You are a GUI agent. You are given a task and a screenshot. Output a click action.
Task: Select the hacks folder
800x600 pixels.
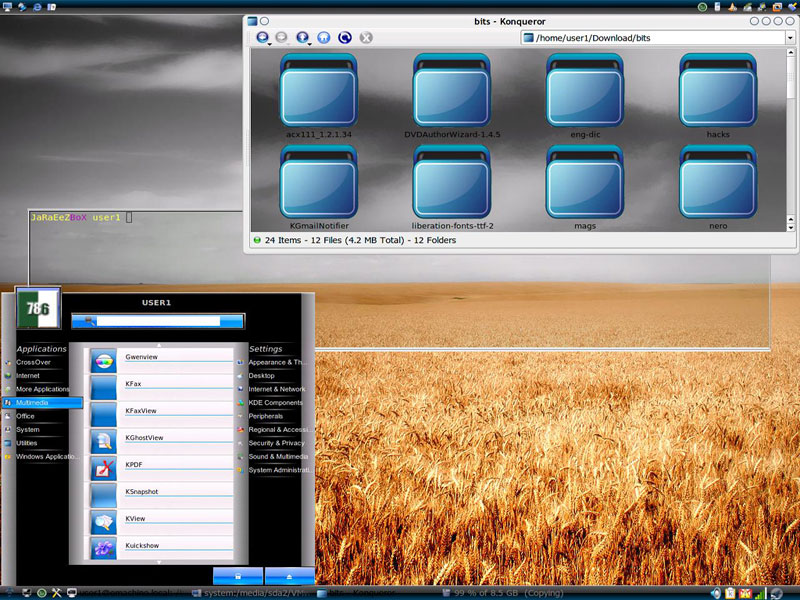718,96
